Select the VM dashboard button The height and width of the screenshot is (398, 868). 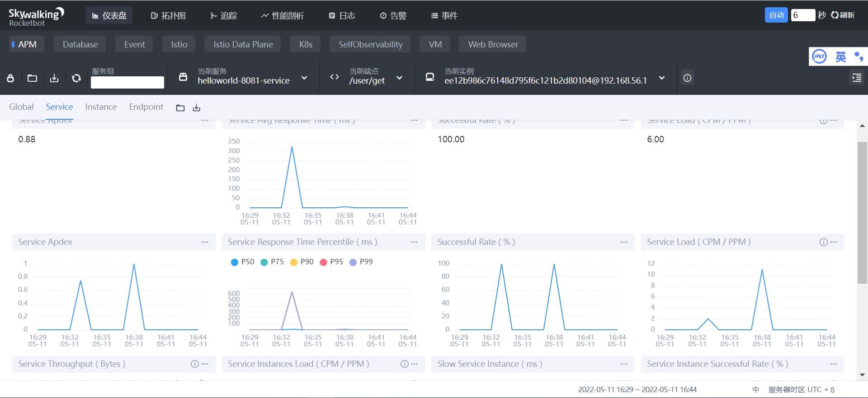pyautogui.click(x=435, y=44)
